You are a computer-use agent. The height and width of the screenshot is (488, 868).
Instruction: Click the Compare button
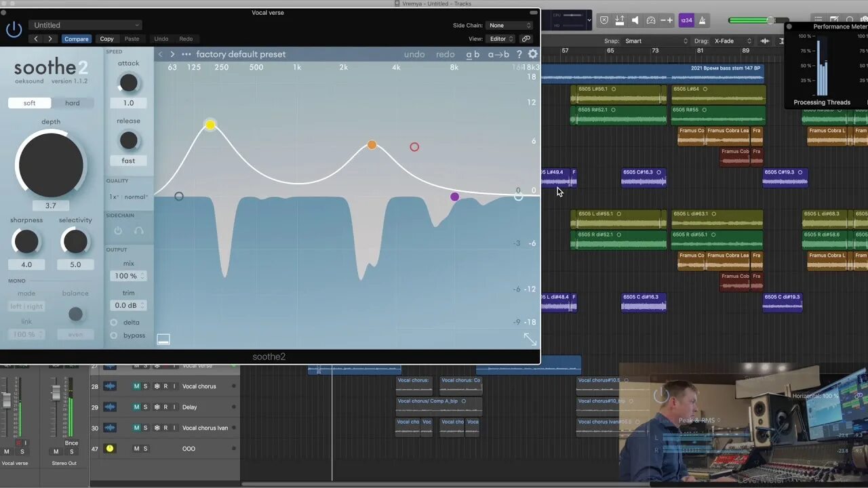[x=77, y=39]
